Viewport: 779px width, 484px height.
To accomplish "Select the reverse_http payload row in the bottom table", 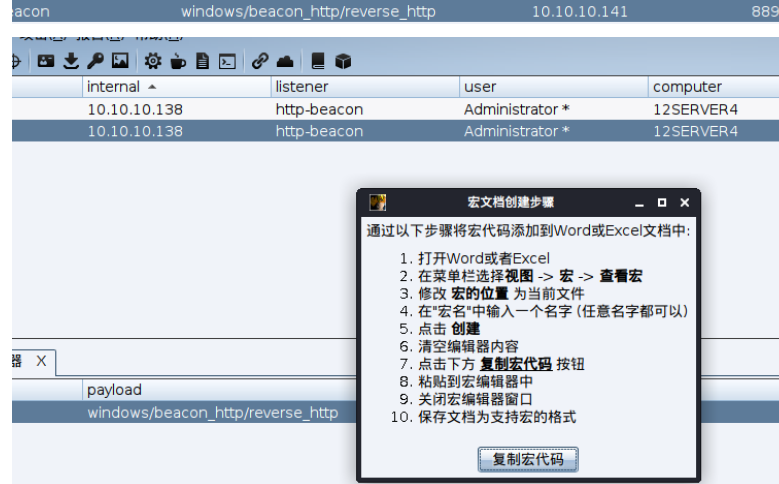I will pos(212,412).
